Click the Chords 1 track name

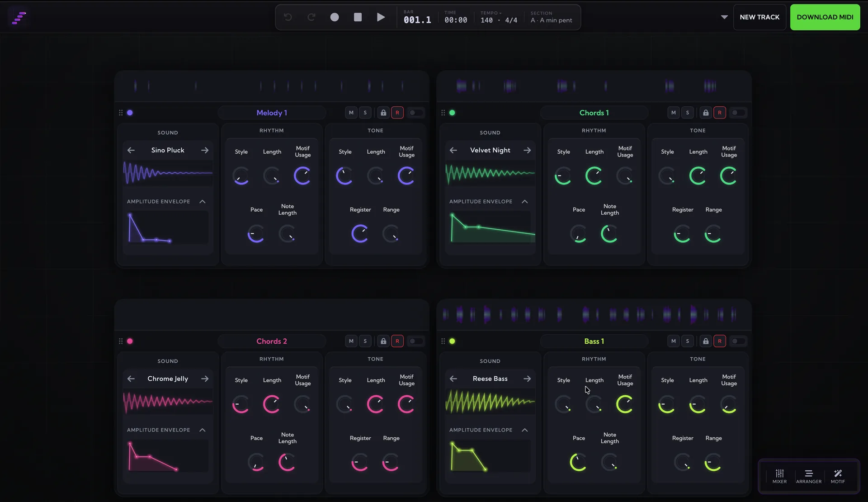[594, 113]
